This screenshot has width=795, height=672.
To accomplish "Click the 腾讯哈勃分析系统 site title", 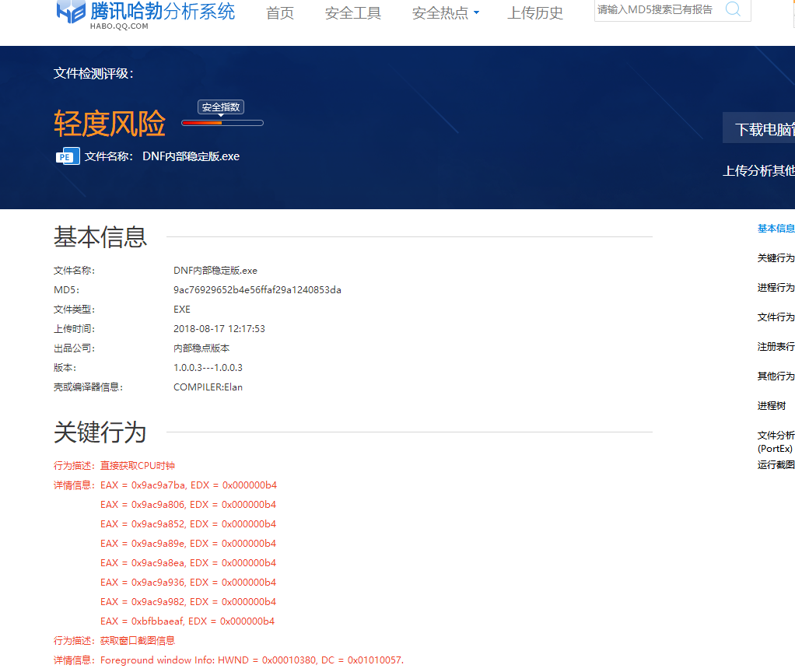I will click(163, 11).
